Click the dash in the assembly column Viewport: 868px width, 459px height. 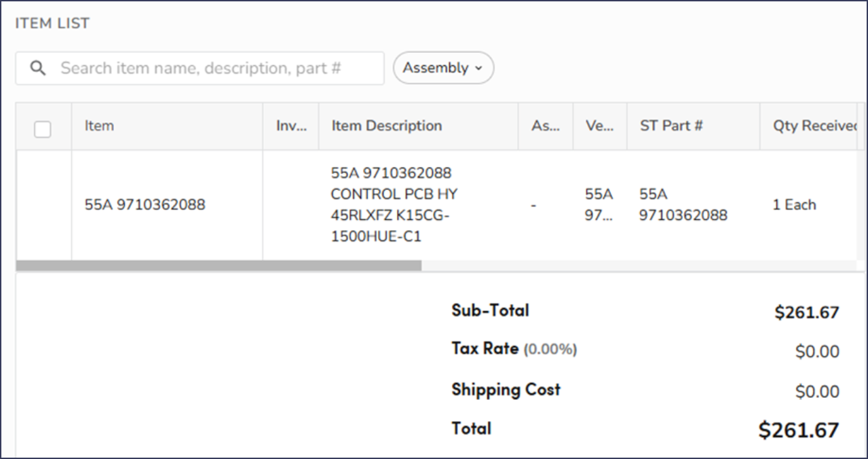pyautogui.click(x=534, y=205)
